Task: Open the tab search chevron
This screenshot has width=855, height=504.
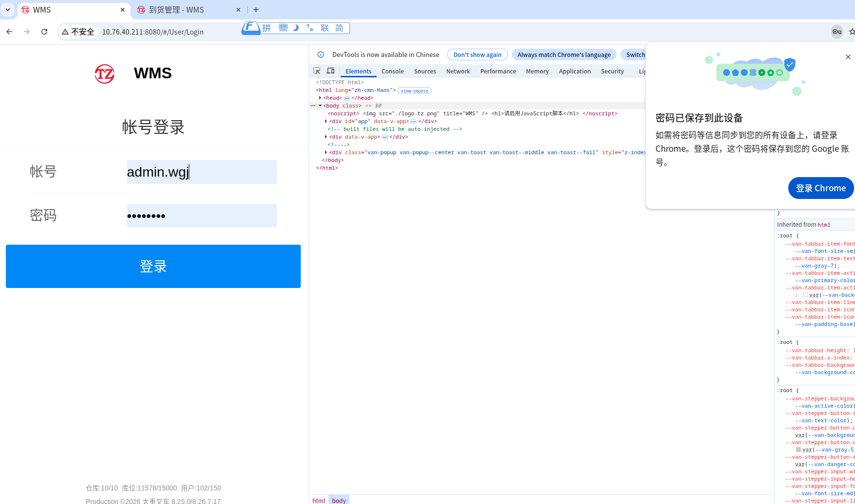Action: pos(8,9)
